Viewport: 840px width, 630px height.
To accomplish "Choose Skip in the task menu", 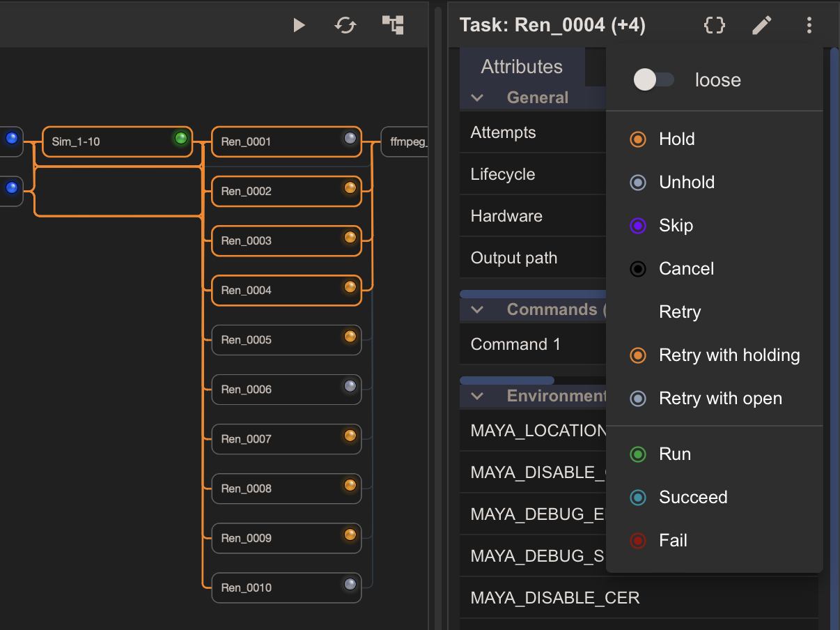I will click(x=715, y=225).
